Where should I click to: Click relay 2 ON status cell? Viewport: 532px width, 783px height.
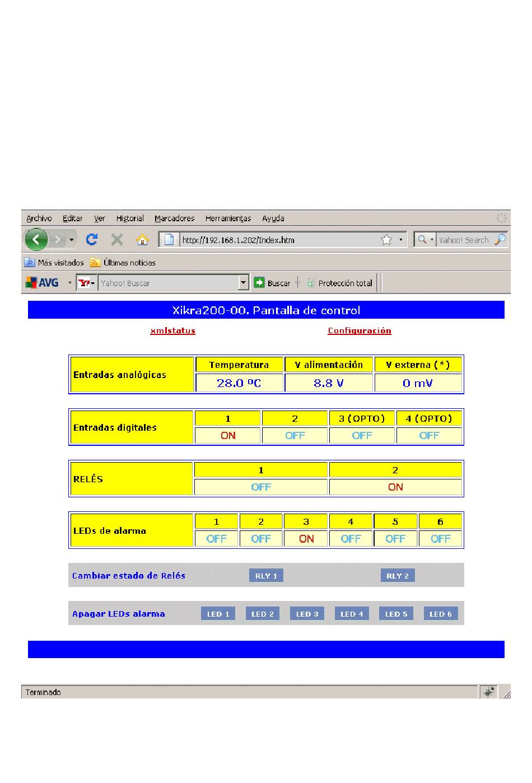pyautogui.click(x=395, y=487)
